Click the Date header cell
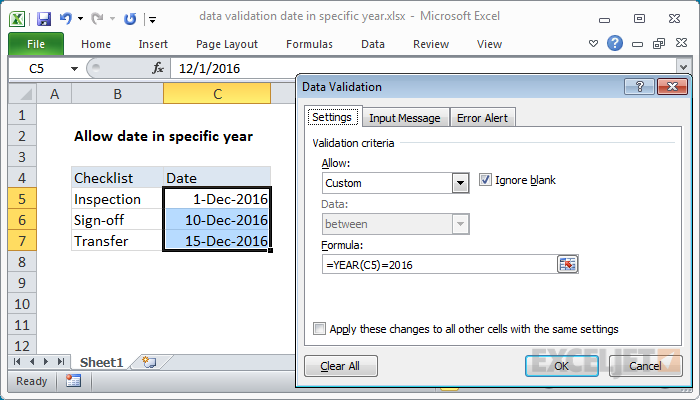 pyautogui.click(x=217, y=178)
